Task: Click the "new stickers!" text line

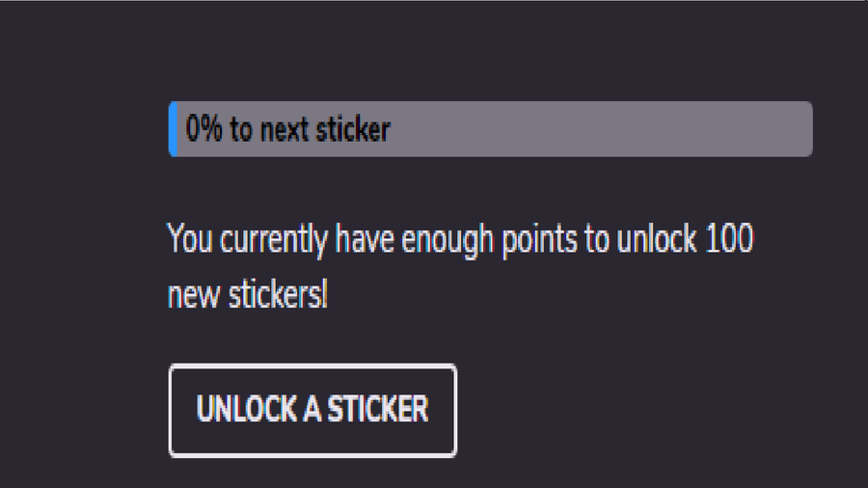Action: coord(248,295)
